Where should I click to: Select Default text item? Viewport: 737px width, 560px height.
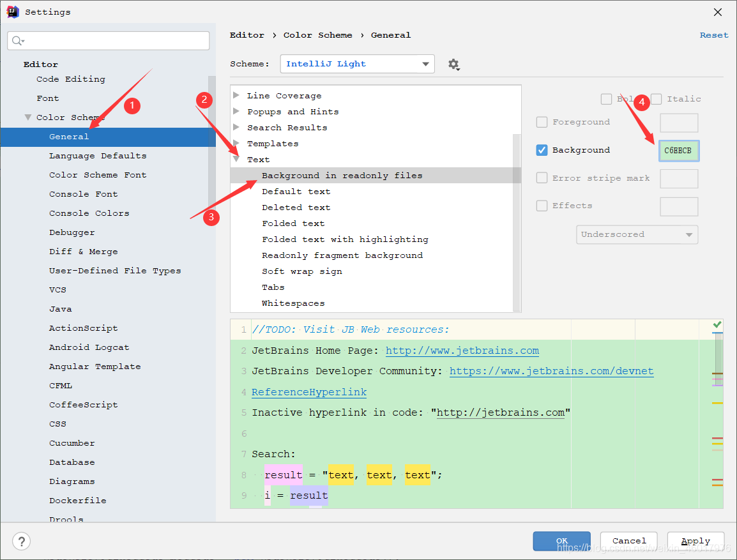point(296,192)
